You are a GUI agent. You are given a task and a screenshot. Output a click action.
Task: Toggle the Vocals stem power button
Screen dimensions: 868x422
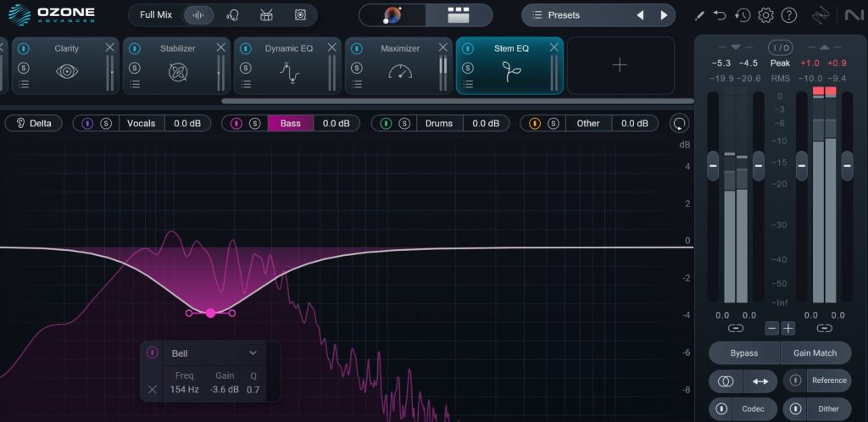pyautogui.click(x=87, y=124)
